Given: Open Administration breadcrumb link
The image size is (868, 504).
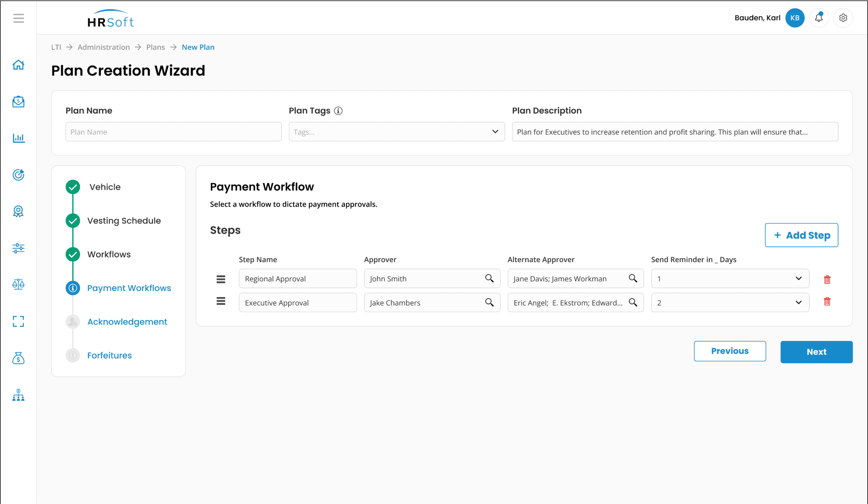Looking at the screenshot, I should click(x=104, y=47).
